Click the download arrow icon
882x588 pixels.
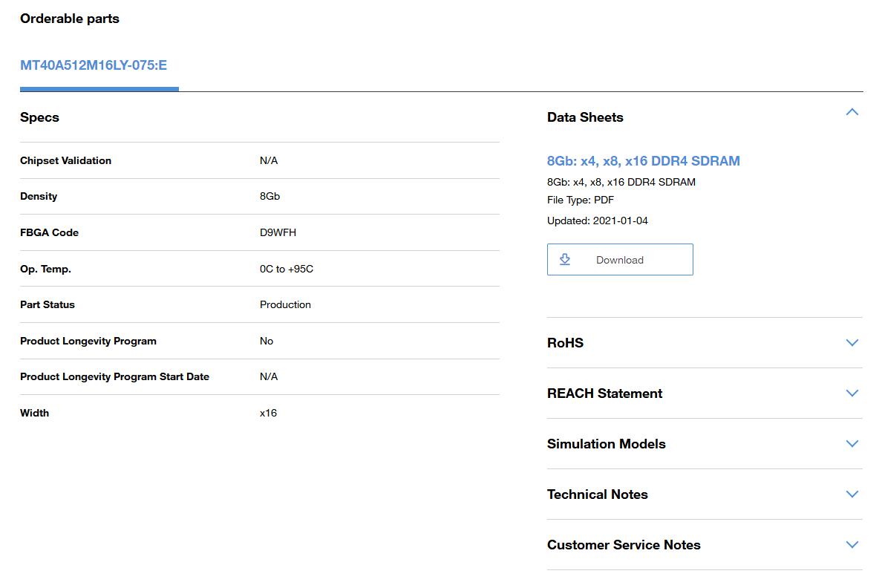(x=565, y=259)
